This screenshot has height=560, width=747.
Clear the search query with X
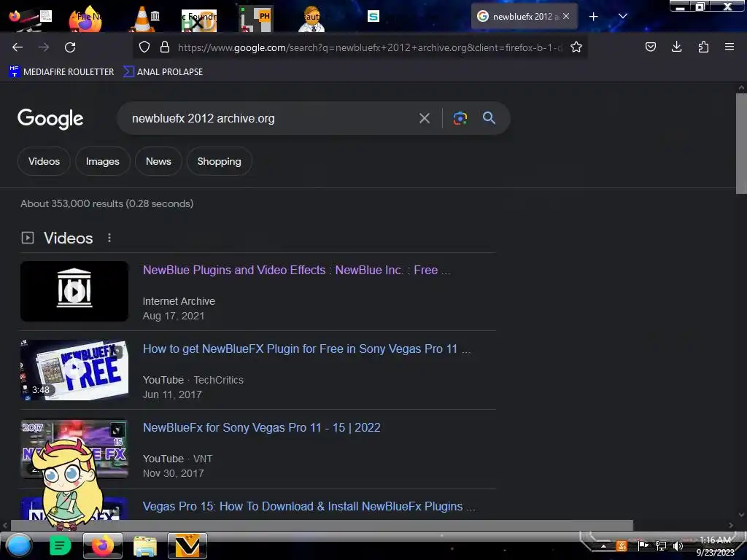(x=425, y=118)
